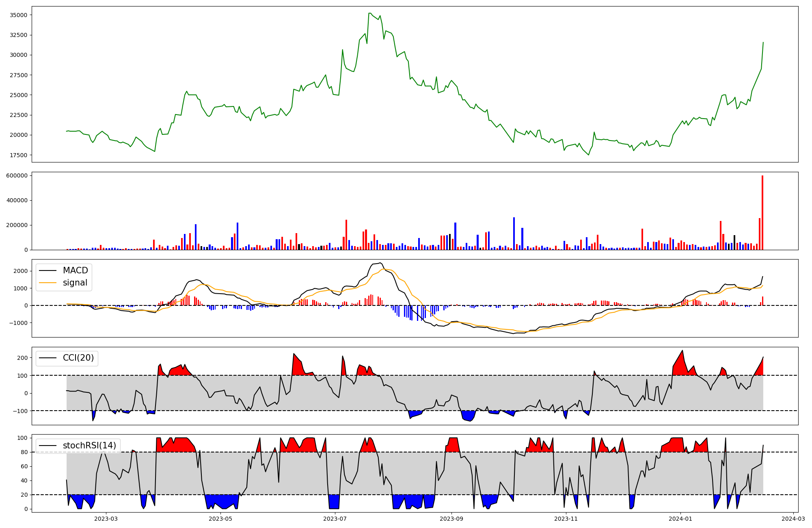Click the 2023-07 date tick label
Viewport: 812px width, 528px height.
point(335,519)
